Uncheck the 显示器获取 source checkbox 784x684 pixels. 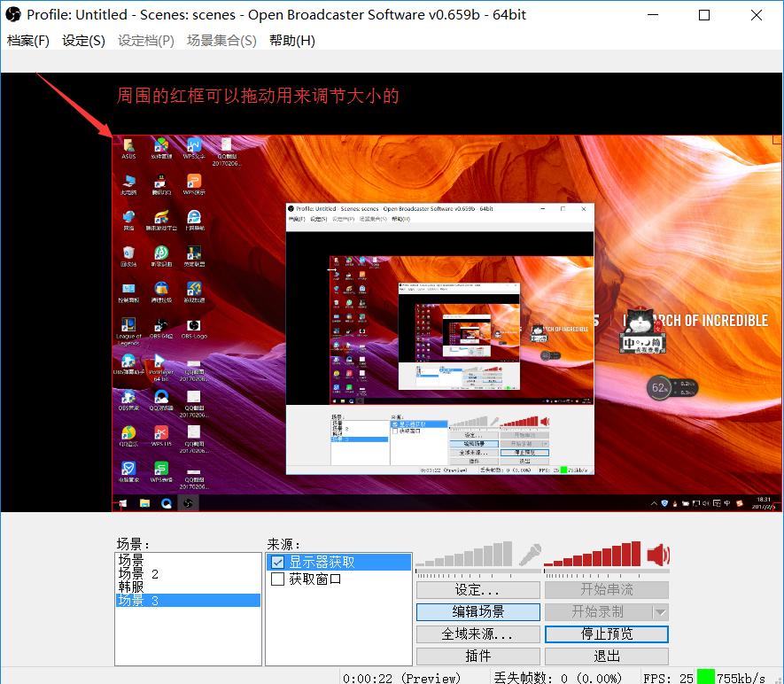[278, 563]
